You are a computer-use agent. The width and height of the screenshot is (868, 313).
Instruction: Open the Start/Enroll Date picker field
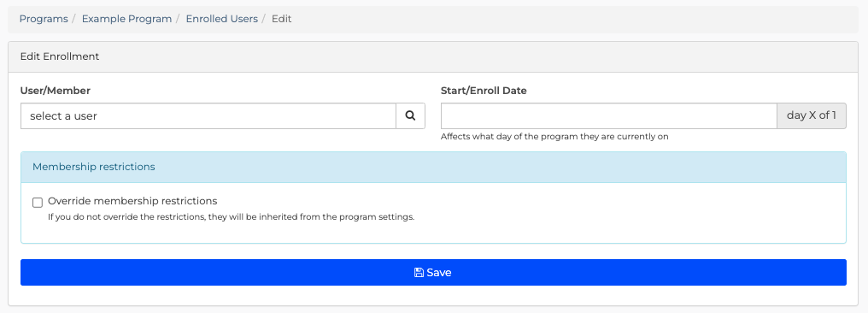click(609, 115)
